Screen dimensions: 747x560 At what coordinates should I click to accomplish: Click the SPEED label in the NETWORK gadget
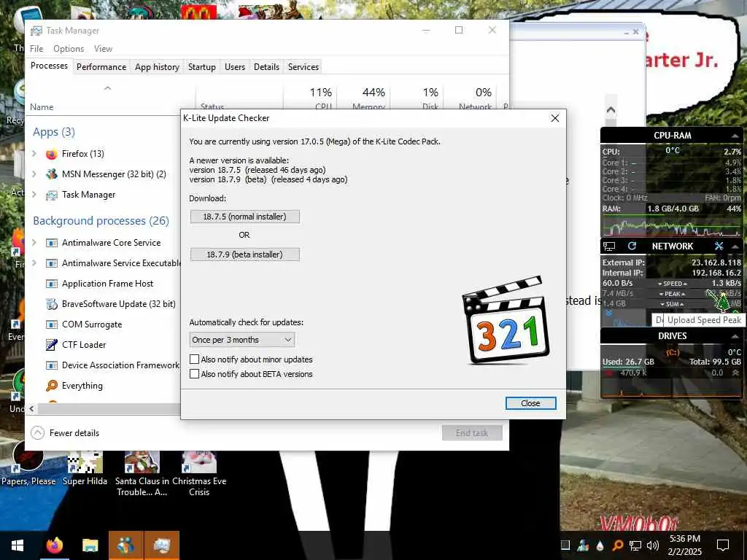(672, 284)
